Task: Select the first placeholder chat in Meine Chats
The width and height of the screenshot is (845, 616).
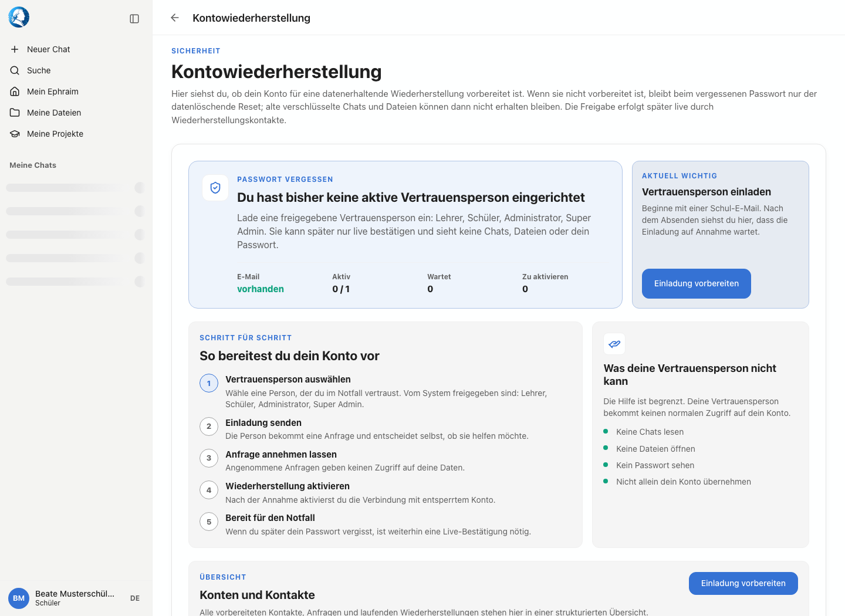Action: [76, 188]
